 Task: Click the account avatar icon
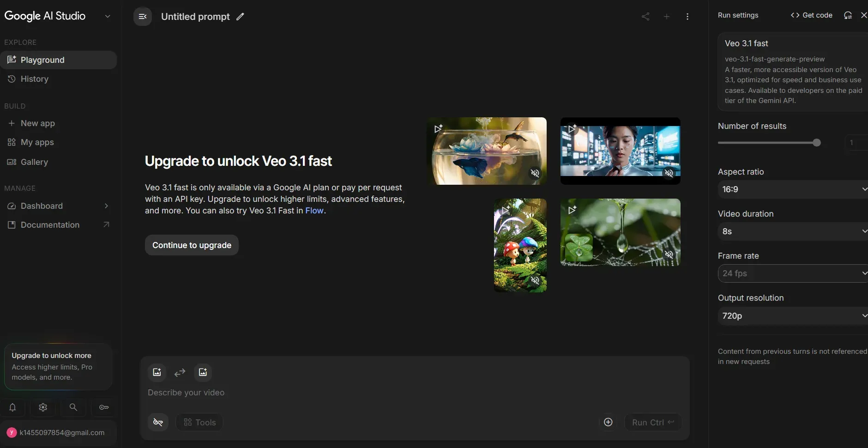12,433
